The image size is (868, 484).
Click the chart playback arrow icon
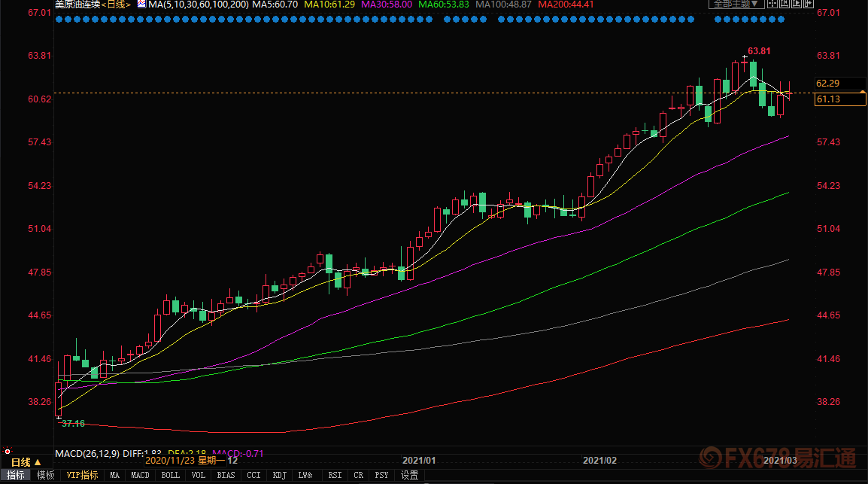797,4
